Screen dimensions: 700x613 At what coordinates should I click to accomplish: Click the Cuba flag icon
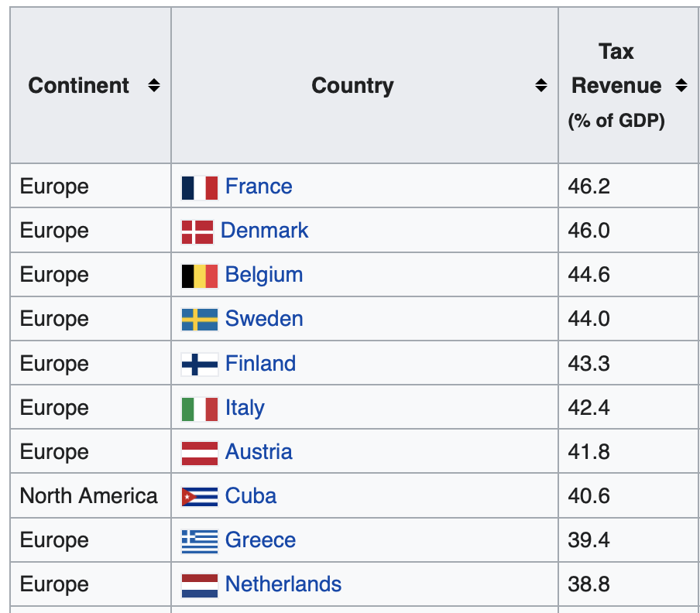(x=200, y=496)
